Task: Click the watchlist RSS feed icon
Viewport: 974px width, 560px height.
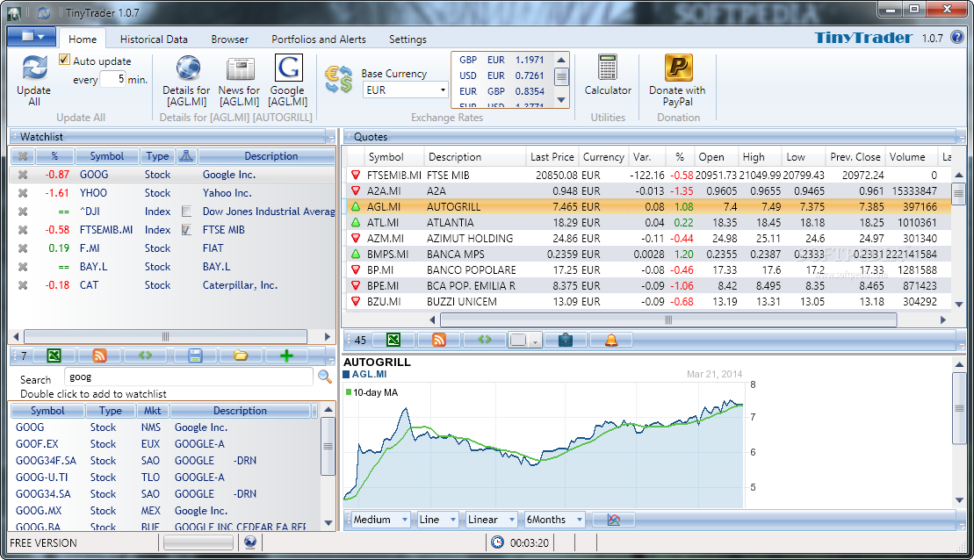Action: coord(99,355)
